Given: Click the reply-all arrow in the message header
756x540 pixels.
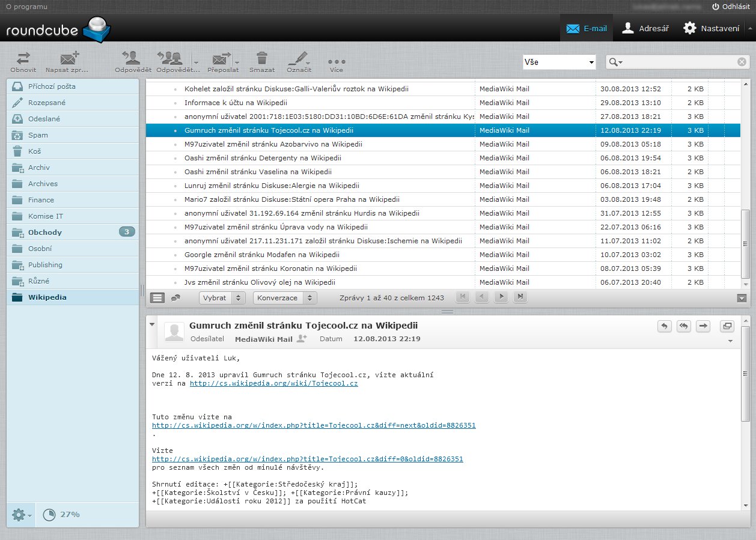Looking at the screenshot, I should 683,326.
